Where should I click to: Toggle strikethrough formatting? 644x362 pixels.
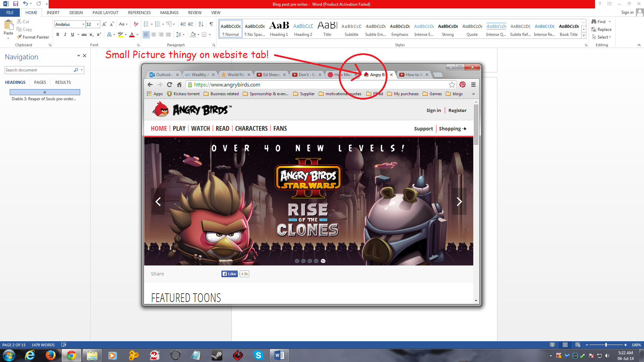pos(84,34)
